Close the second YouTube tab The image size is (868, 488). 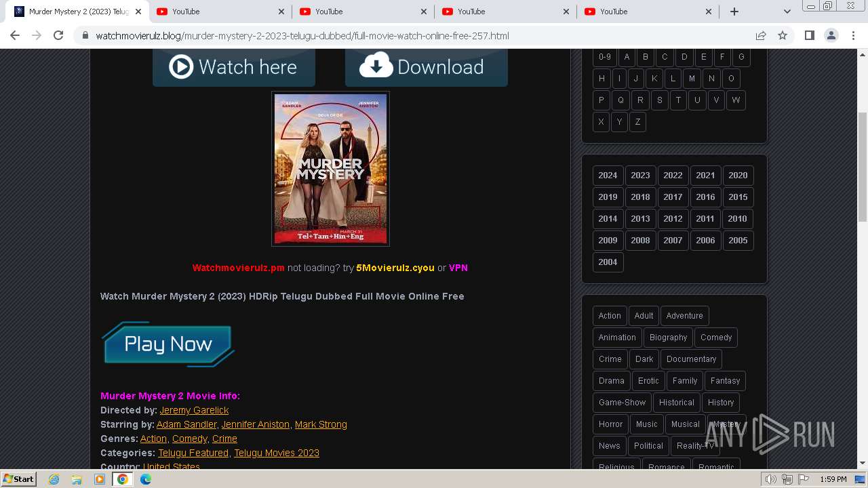click(424, 12)
